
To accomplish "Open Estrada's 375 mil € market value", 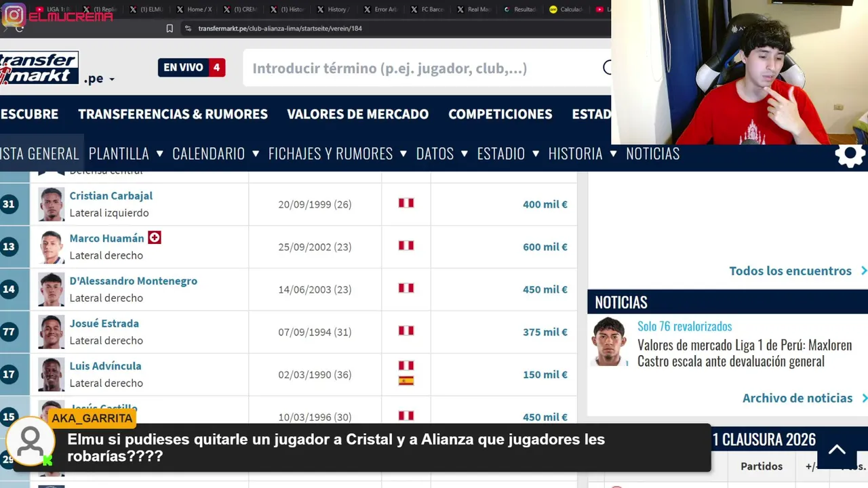I will click(x=545, y=332).
